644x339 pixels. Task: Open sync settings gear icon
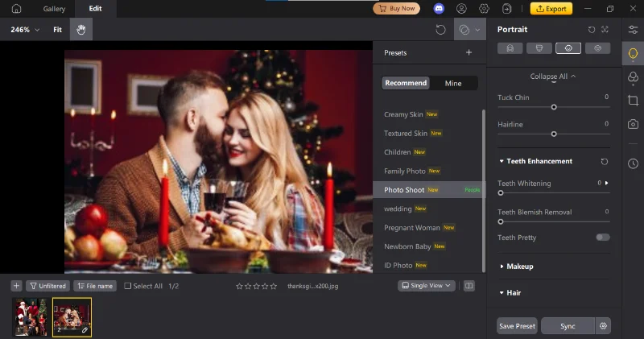(x=602, y=326)
